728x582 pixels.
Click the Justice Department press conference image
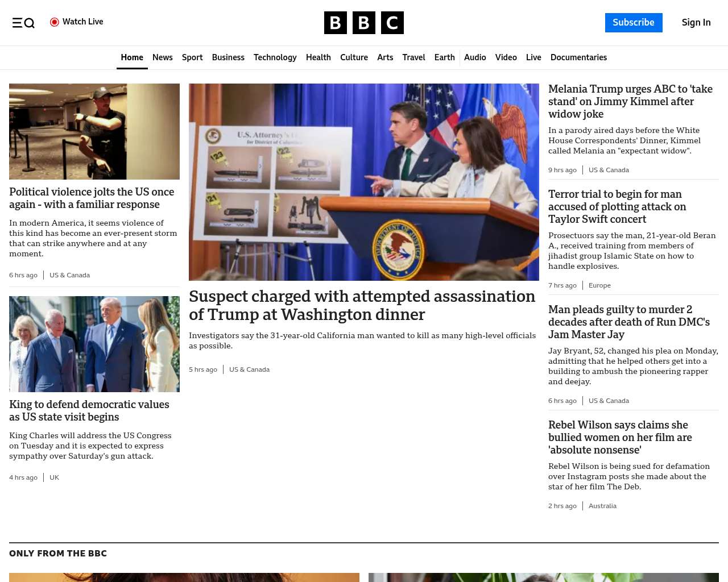click(363, 182)
